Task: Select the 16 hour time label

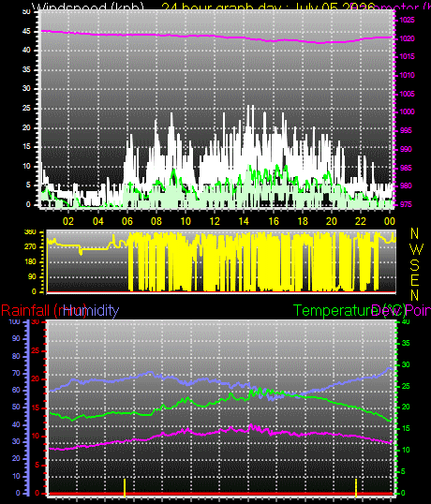Action: click(274, 221)
